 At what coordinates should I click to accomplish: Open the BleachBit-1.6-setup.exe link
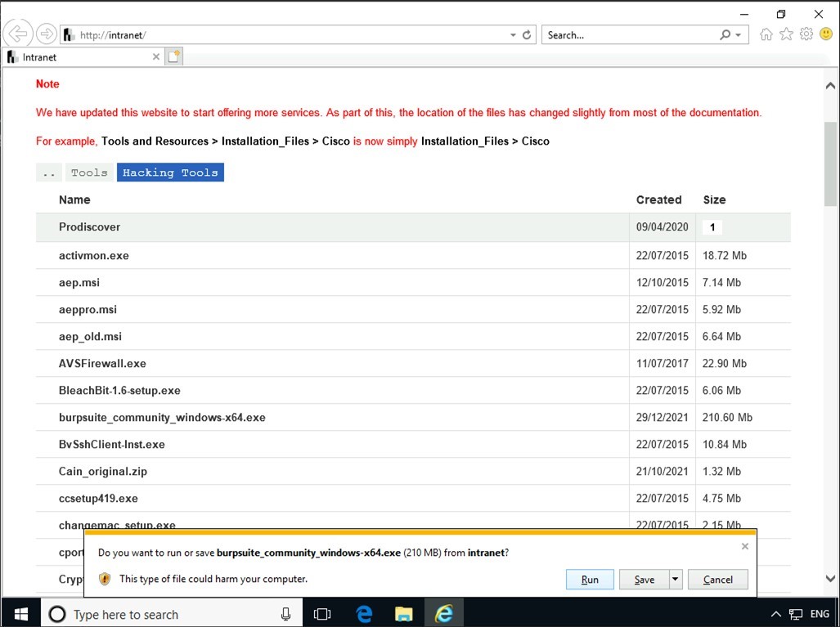119,390
